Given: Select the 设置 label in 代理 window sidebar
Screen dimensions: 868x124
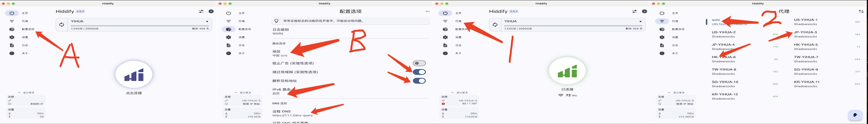Looking at the screenshot, I should click(675, 37).
